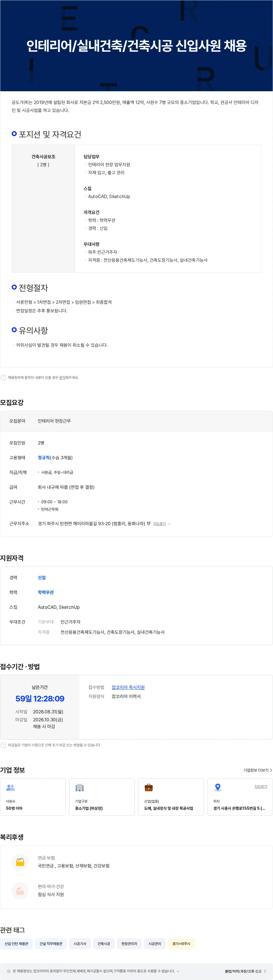Viewport: 273px width, 980px height.
Task: Select the 시공기사 tag
Action: 80,944
